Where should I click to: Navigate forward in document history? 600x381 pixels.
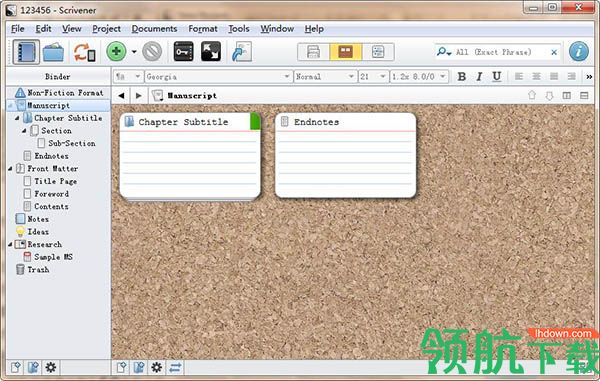coord(139,96)
